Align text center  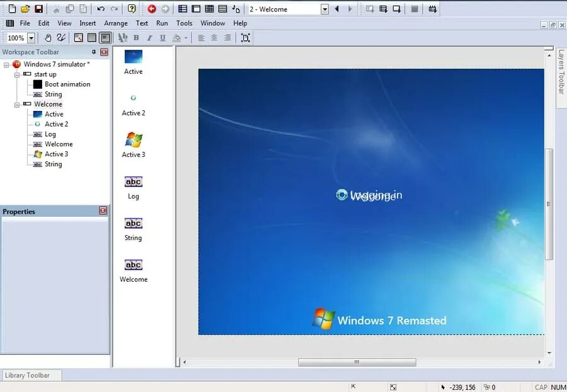click(214, 38)
